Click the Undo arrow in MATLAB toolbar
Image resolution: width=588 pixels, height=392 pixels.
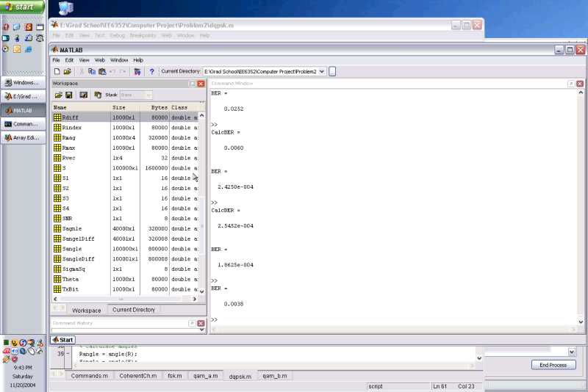tap(112, 71)
